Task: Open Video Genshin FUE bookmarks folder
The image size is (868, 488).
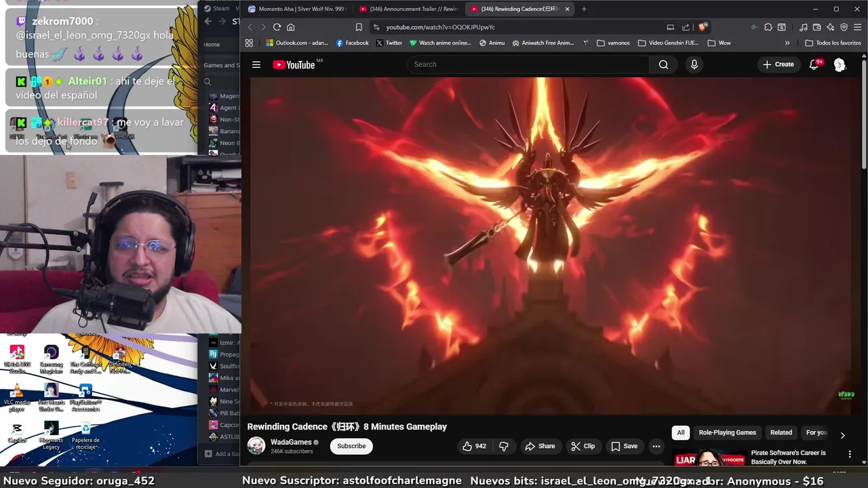Action: coord(668,43)
